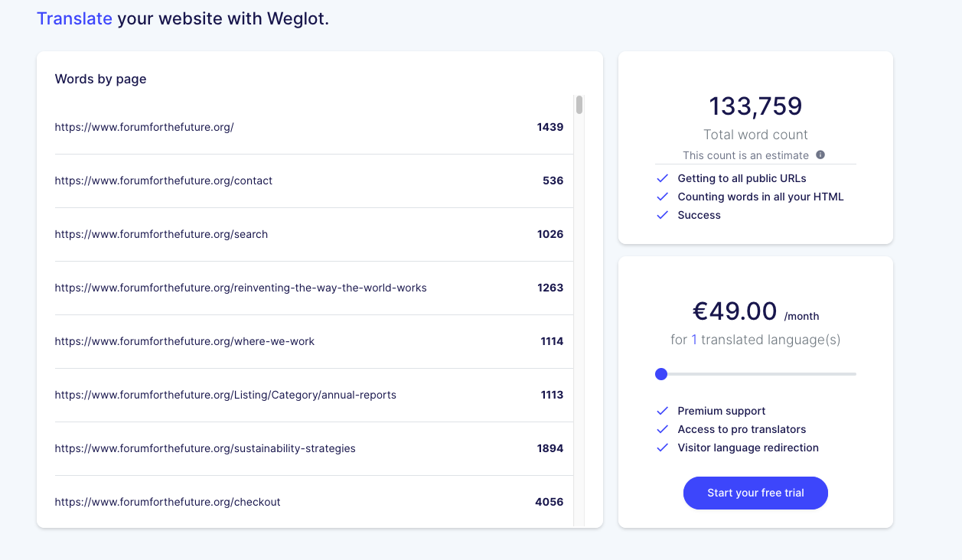Viewport: 962px width, 560px height.
Task: Click the /checkout page URL
Action: click(168, 502)
